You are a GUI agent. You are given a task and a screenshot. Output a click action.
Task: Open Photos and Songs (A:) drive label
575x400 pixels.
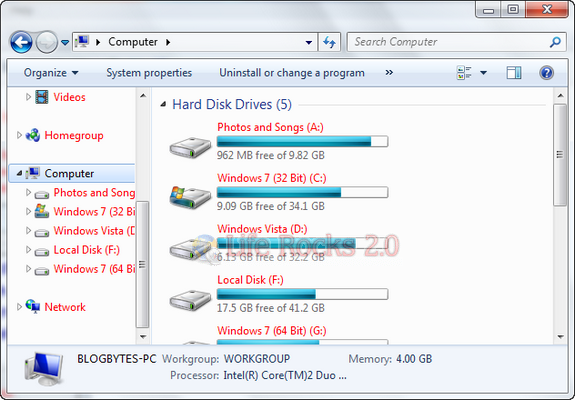point(270,127)
